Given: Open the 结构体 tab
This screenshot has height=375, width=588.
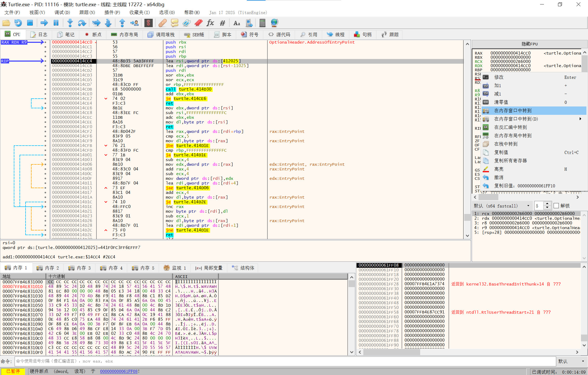Looking at the screenshot, I should pyautogui.click(x=243, y=268).
